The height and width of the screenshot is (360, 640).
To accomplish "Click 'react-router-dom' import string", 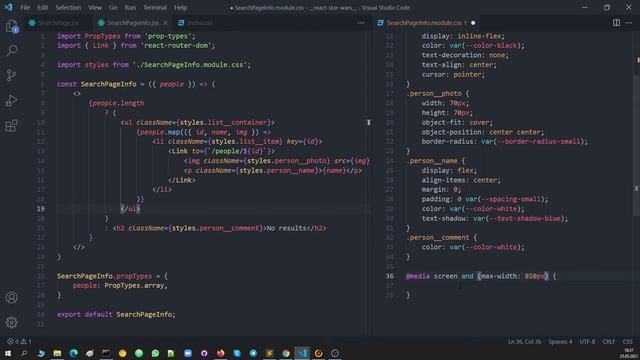I will pos(176,45).
